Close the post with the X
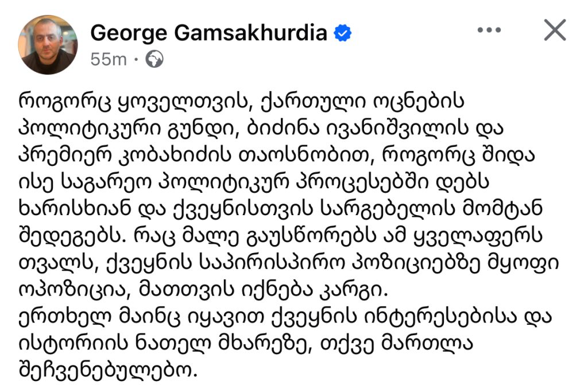This screenshot has width=588, height=385. coord(555,31)
